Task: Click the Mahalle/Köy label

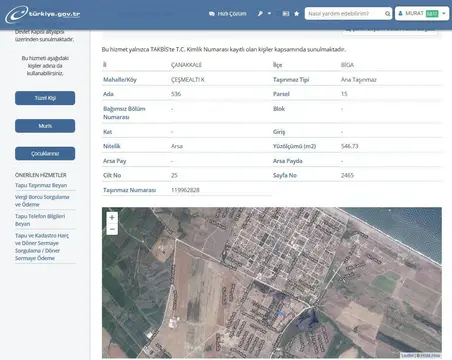Action: coord(120,80)
